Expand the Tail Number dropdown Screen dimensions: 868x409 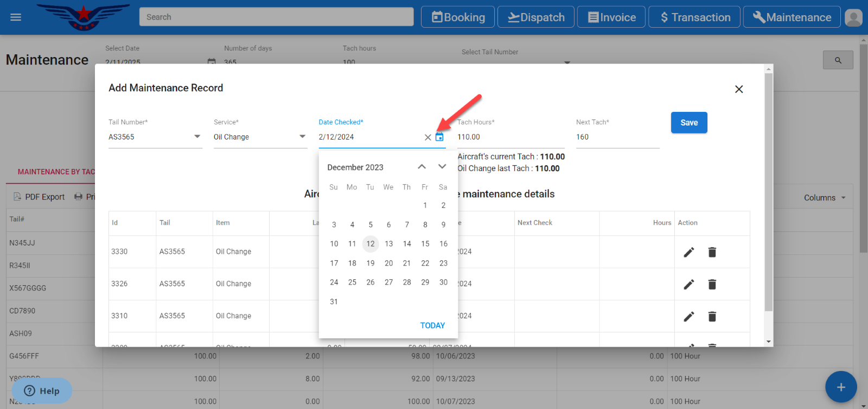point(197,137)
